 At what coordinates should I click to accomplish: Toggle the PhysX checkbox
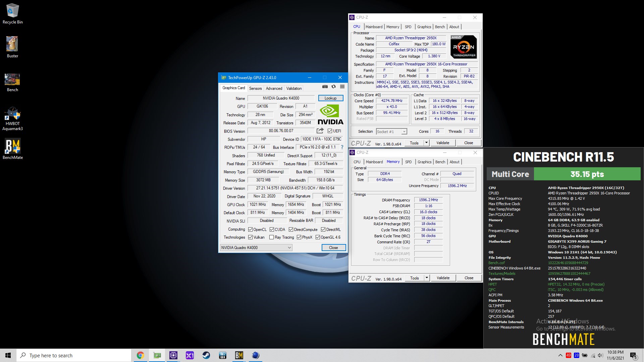coord(299,237)
